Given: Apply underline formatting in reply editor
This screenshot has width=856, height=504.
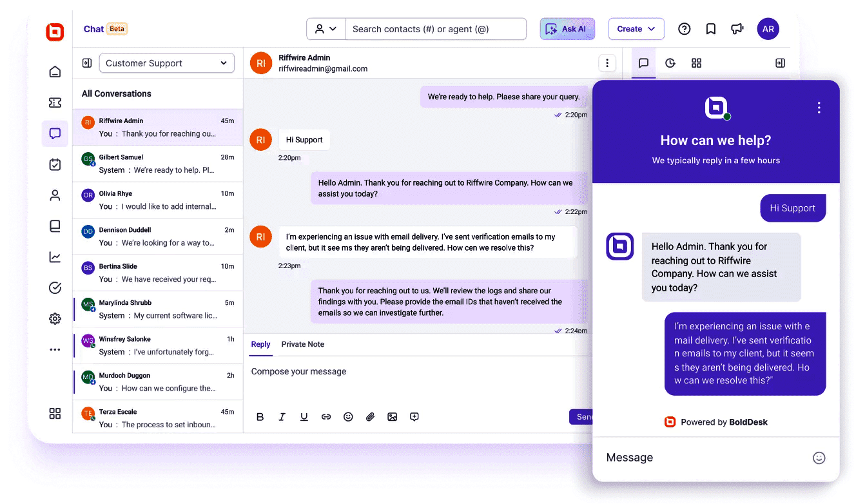Looking at the screenshot, I should (x=304, y=417).
